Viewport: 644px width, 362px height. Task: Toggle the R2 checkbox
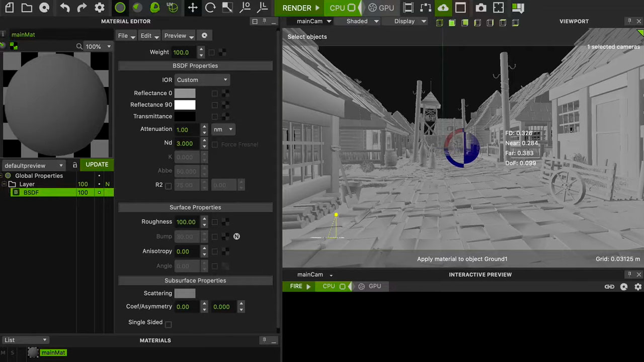(169, 186)
